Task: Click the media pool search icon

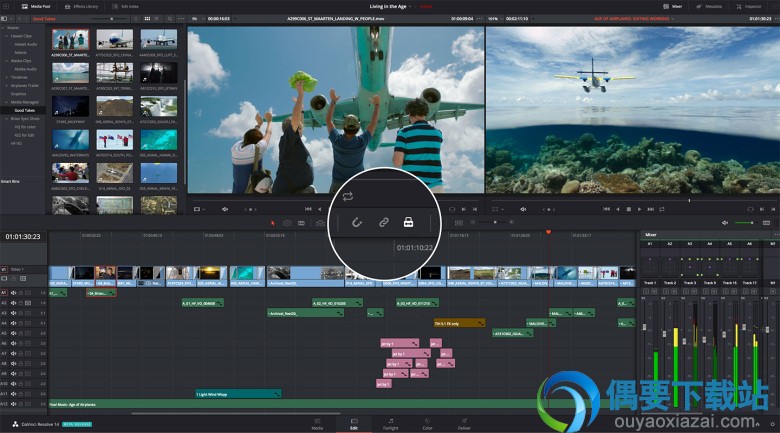Action: click(170, 18)
